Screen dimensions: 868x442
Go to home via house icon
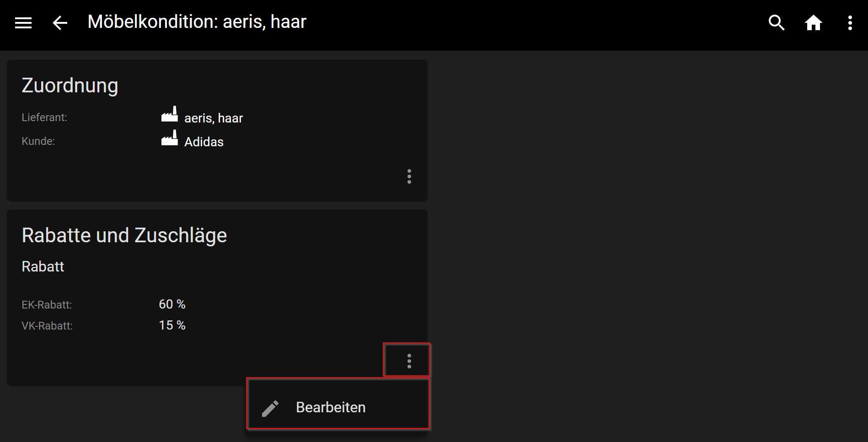point(813,22)
